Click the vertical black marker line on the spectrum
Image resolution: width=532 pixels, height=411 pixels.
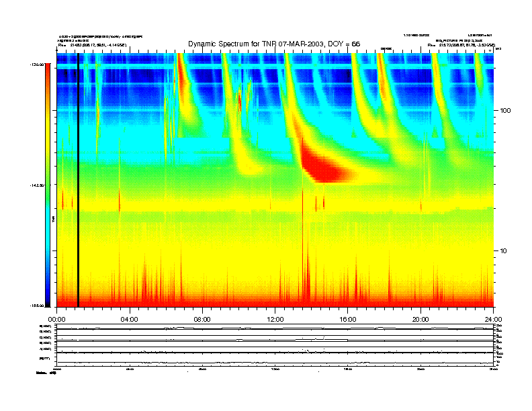pyautogui.click(x=78, y=180)
